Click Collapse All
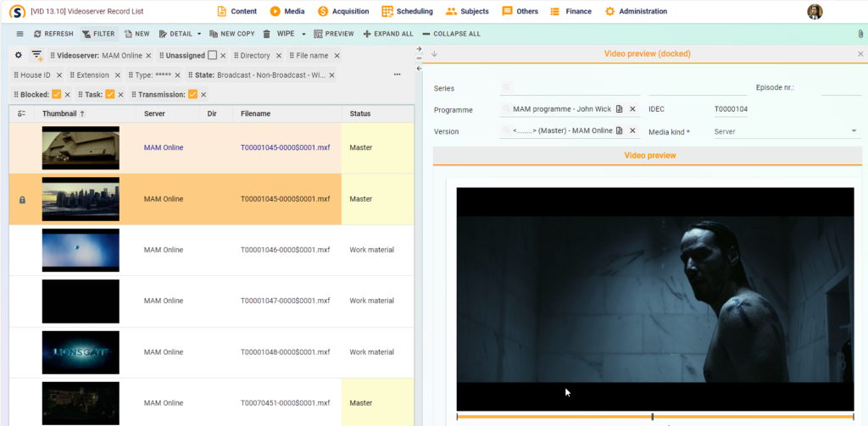Screen dimensions: 868x426 pos(451,34)
